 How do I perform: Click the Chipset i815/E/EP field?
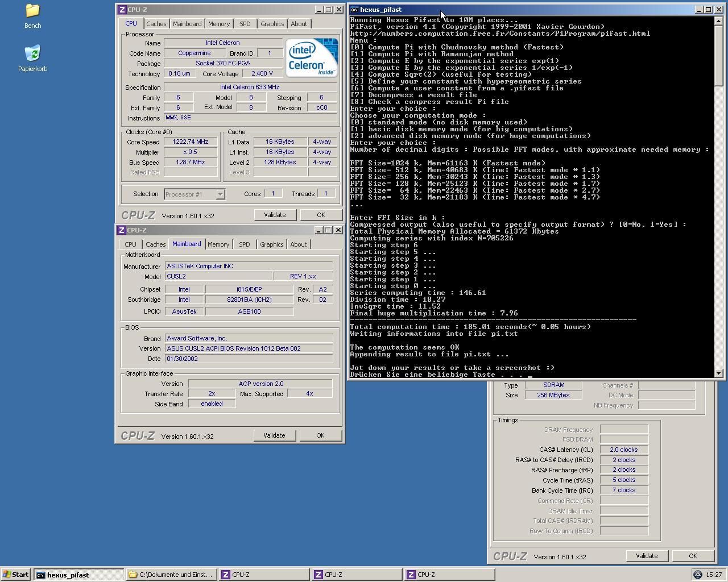[x=249, y=289]
